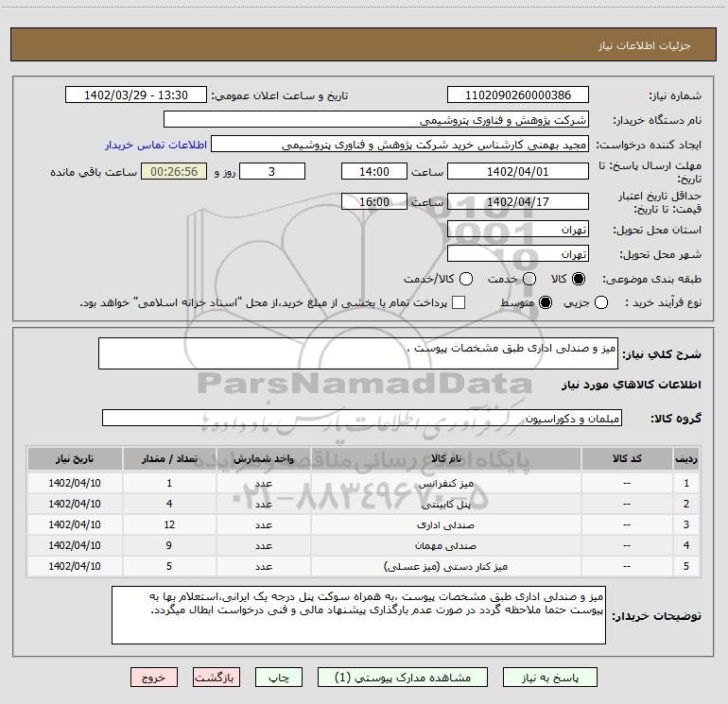Click the شماره نیاز number field
Screen dimensions: 728x704
[x=518, y=94]
